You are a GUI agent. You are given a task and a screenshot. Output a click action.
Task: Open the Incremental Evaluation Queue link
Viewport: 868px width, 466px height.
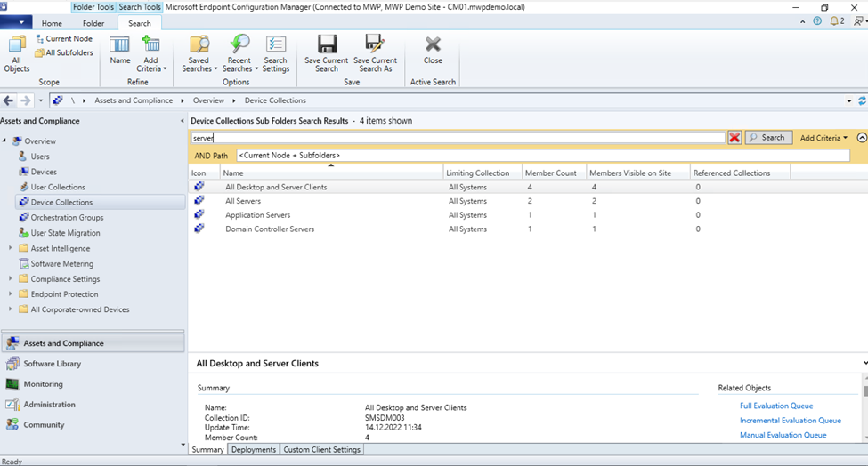[790, 421]
